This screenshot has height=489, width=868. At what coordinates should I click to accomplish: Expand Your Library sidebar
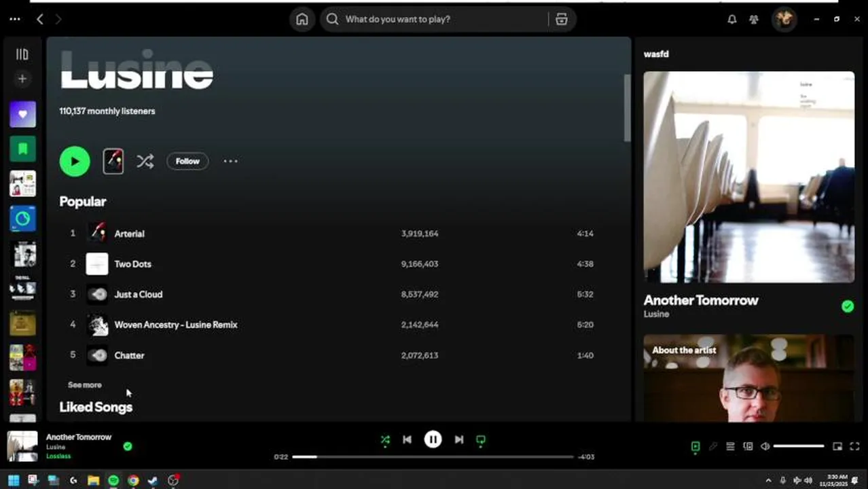point(22,54)
